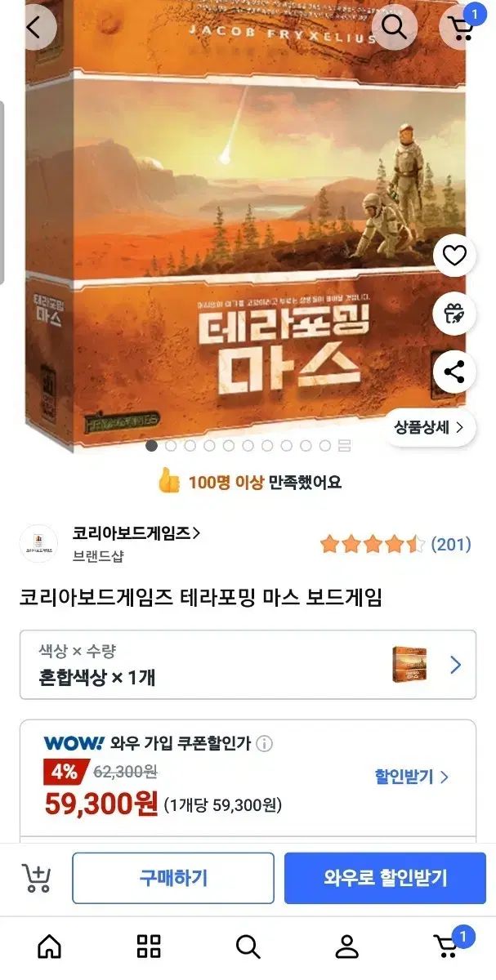Open 상품상세 product details
The width and height of the screenshot is (496, 980).
429,427
